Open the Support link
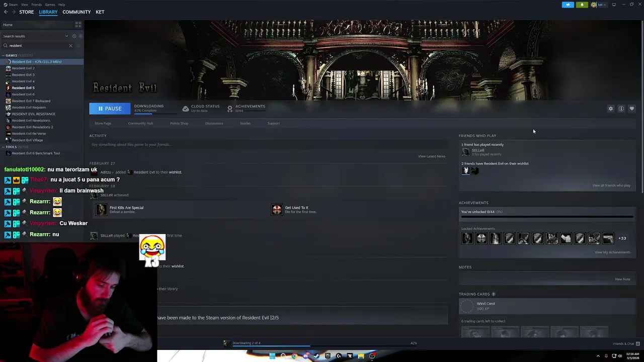 coord(273,123)
